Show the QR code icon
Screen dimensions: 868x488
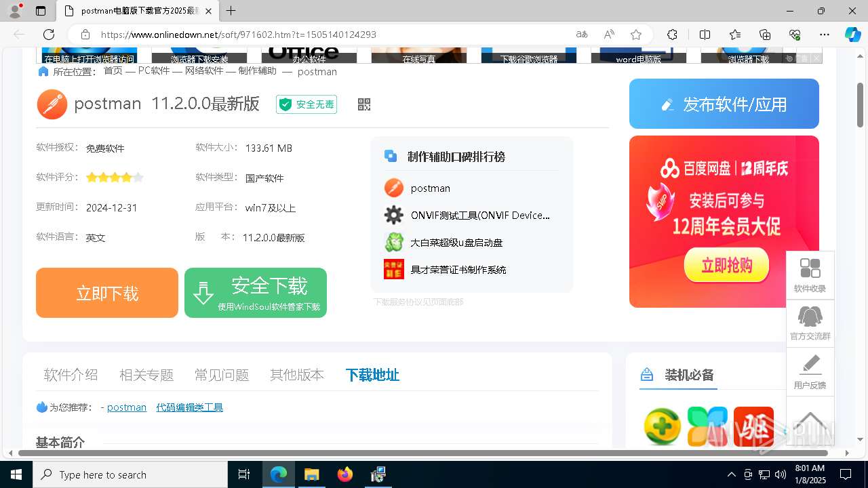[x=364, y=104]
